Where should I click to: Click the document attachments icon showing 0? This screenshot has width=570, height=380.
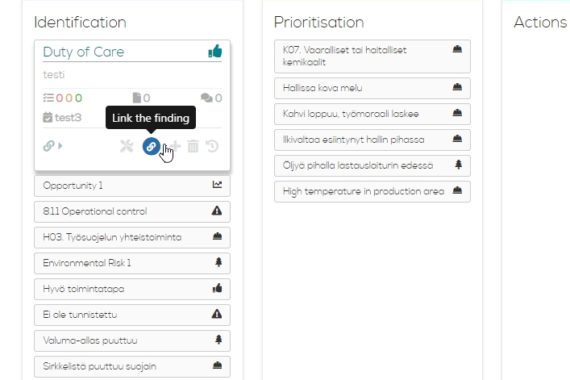click(x=137, y=98)
